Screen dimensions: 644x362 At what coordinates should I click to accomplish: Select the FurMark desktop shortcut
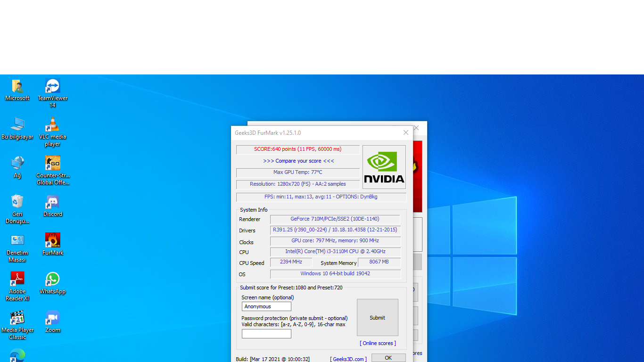[x=53, y=245]
